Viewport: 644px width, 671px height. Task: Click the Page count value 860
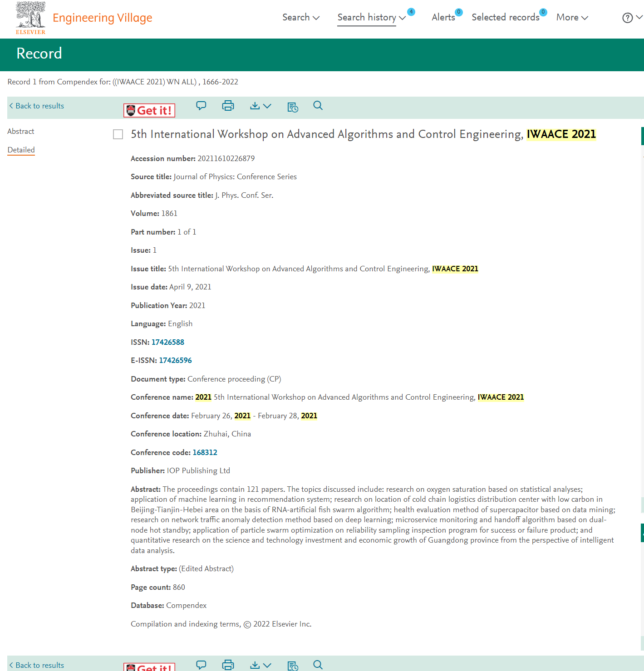point(179,587)
